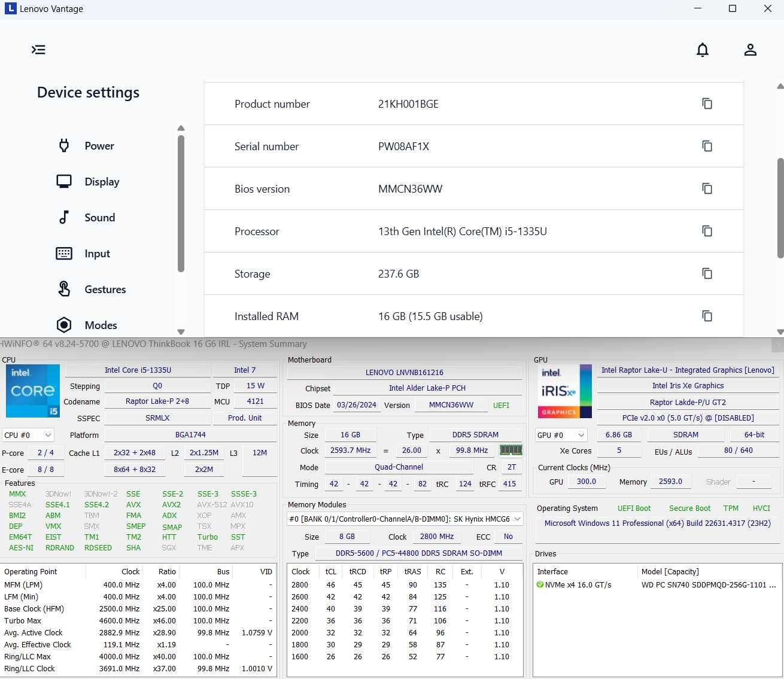Copy the Serial number value
The width and height of the screenshot is (784, 679).
click(x=707, y=146)
